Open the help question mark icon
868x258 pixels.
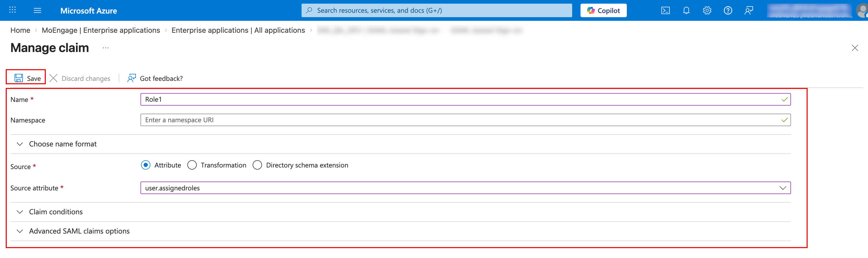728,10
